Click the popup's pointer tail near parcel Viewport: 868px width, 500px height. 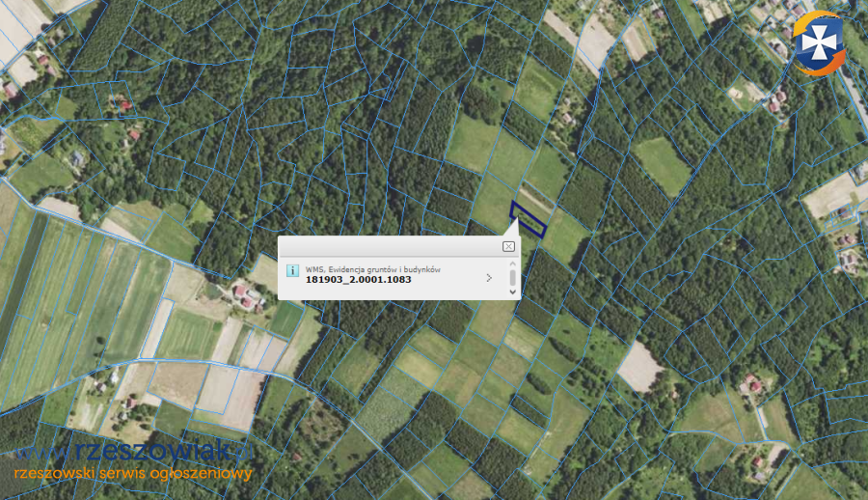(x=511, y=229)
